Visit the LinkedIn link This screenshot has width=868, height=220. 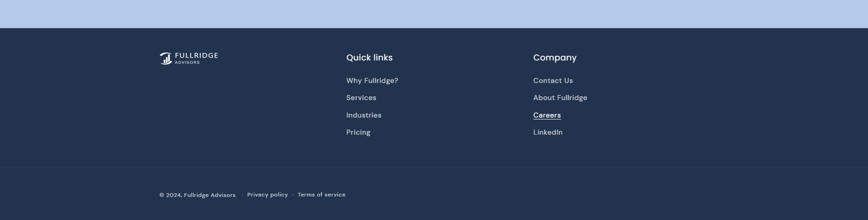click(x=548, y=132)
